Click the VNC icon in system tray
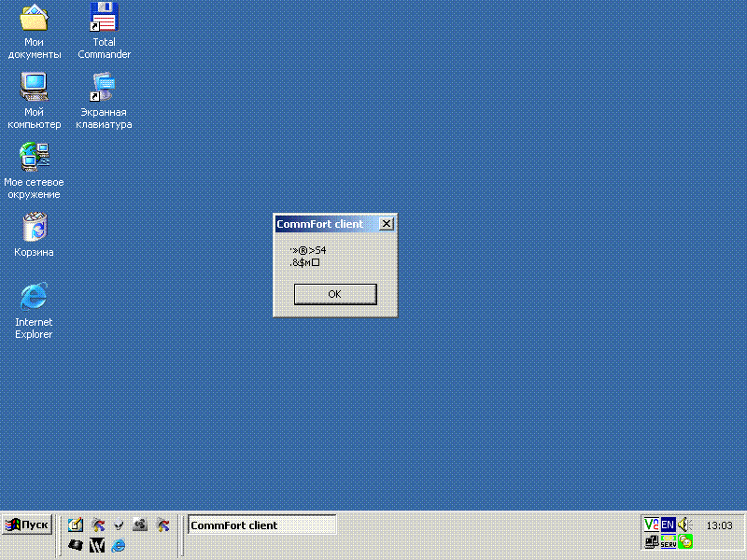 coord(651,525)
